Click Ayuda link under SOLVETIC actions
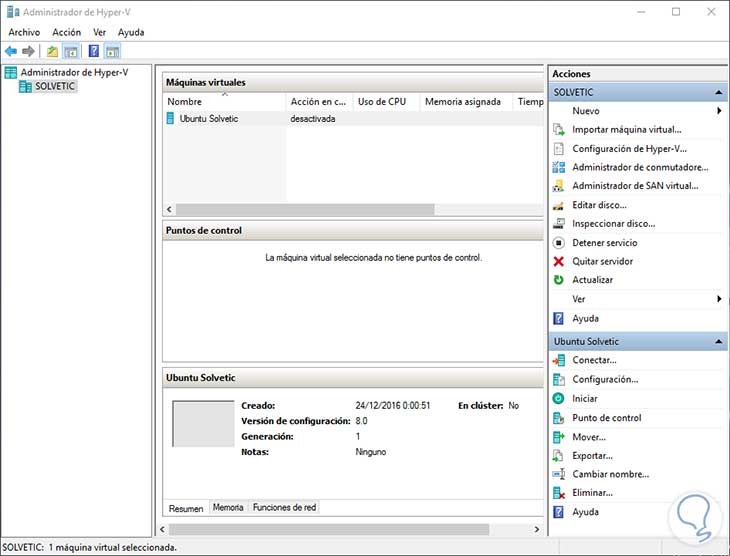730x556 pixels. [x=585, y=319]
